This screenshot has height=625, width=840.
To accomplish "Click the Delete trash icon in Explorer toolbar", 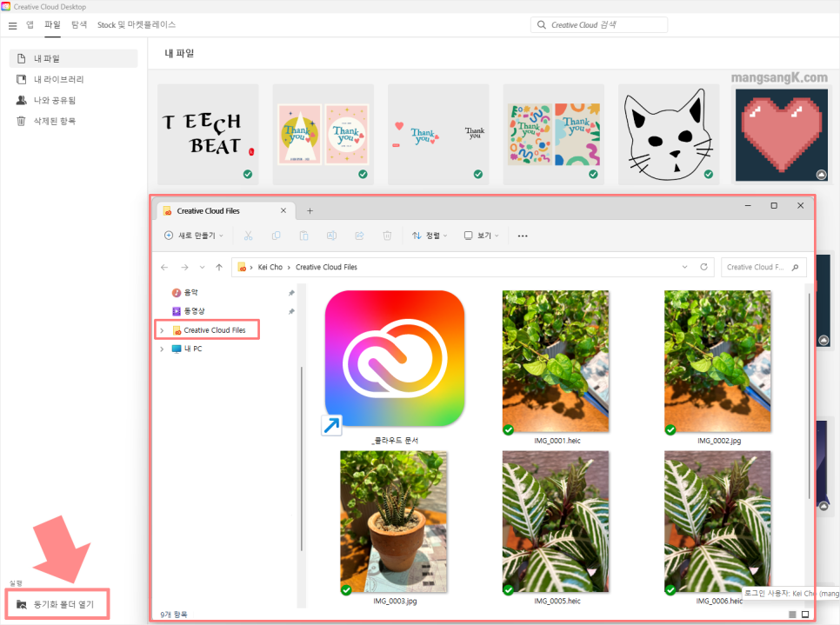I will [387, 236].
